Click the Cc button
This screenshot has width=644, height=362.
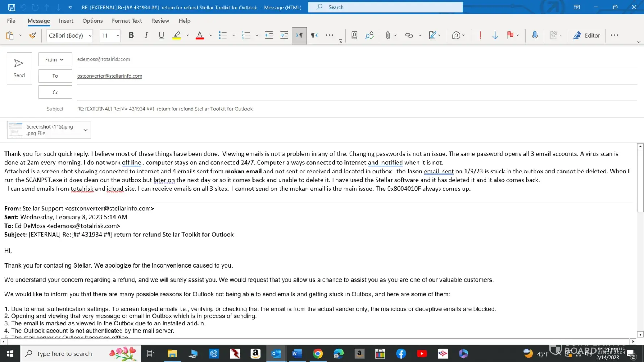pos(55,92)
